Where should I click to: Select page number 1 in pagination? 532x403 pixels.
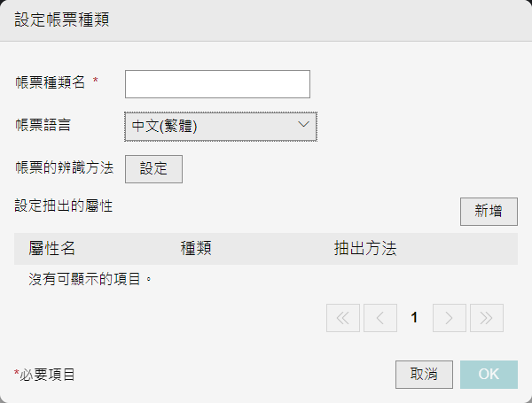(414, 318)
